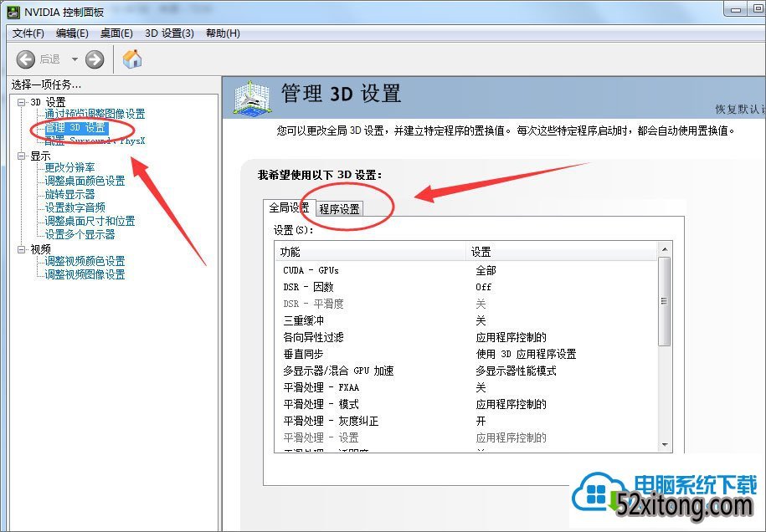Image resolution: width=766 pixels, height=532 pixels.
Task: Select the 三重缓冲 row
Action: pyautogui.click(x=466, y=320)
